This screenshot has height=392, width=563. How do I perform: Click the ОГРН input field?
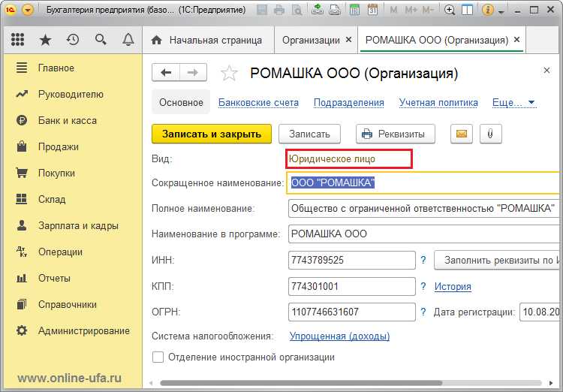(x=352, y=312)
